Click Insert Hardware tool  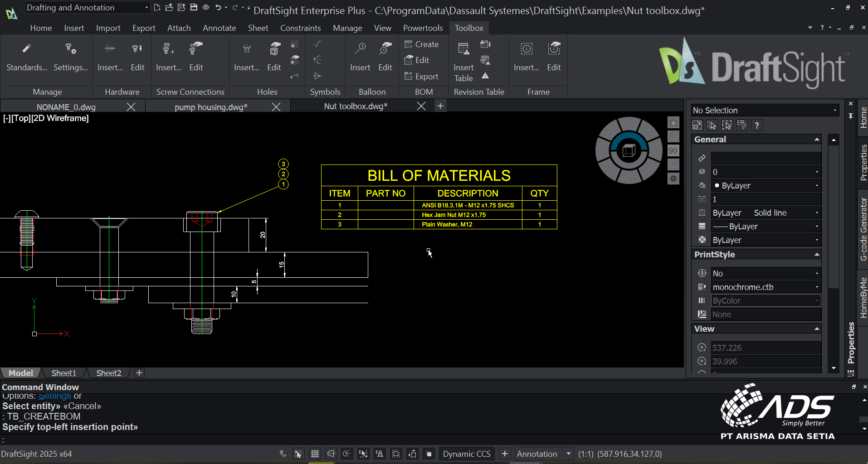click(110, 57)
